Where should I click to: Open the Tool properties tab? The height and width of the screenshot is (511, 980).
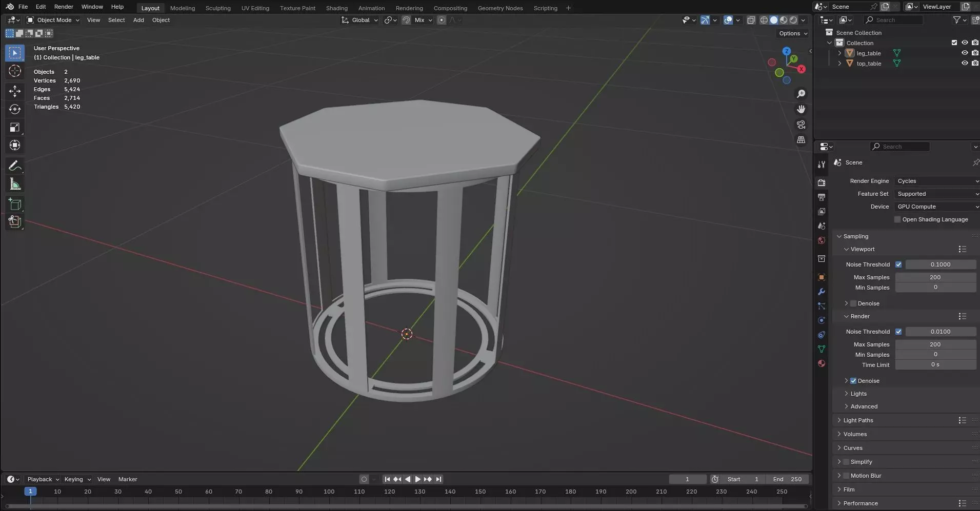[x=822, y=165]
